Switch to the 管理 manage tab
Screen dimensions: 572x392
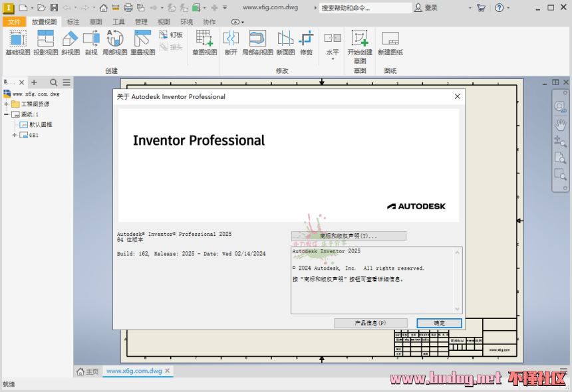tap(141, 22)
